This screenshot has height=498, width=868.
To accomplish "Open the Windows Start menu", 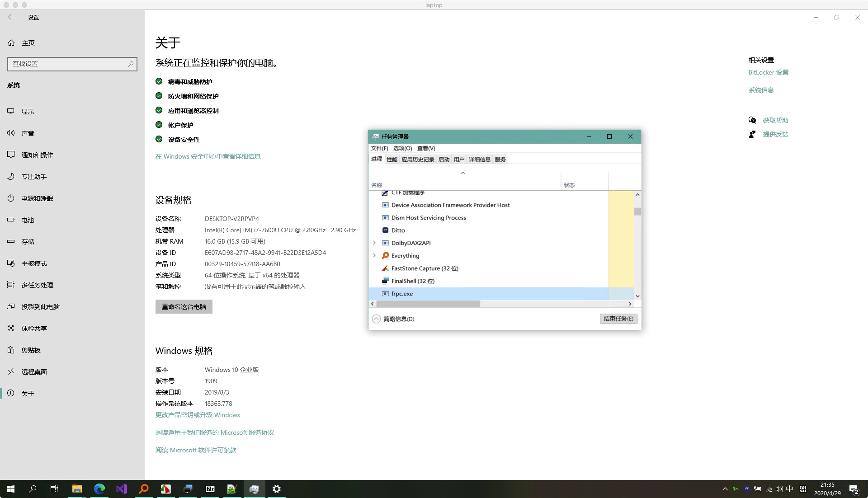I will click(11, 489).
